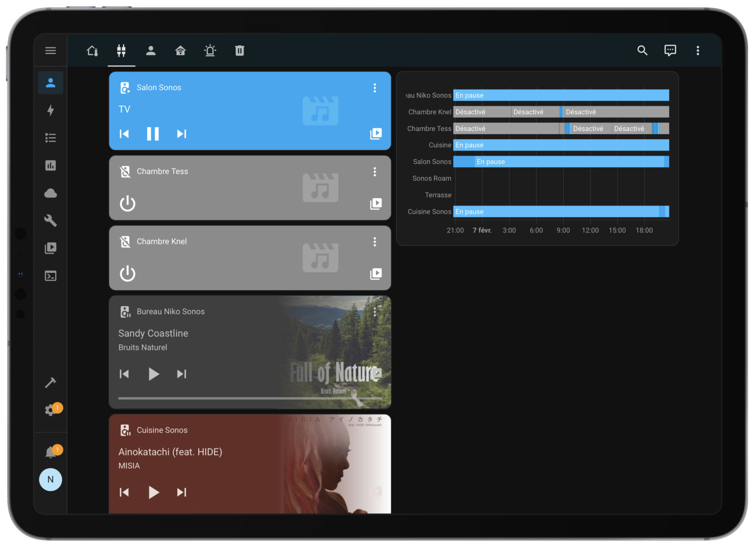756x548 pixels.
Task: Click the search magnifier icon
Action: (642, 50)
